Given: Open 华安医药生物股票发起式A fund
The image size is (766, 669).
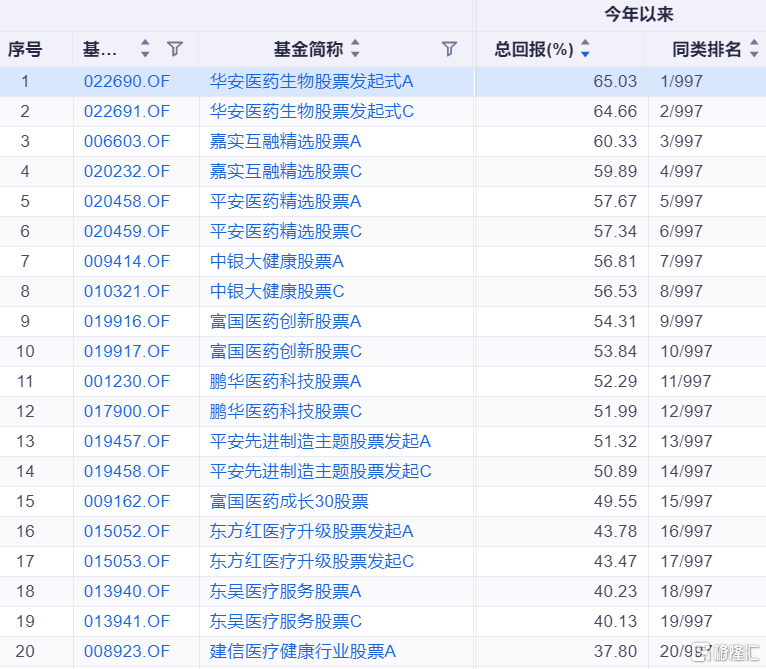Looking at the screenshot, I should click(x=312, y=81).
